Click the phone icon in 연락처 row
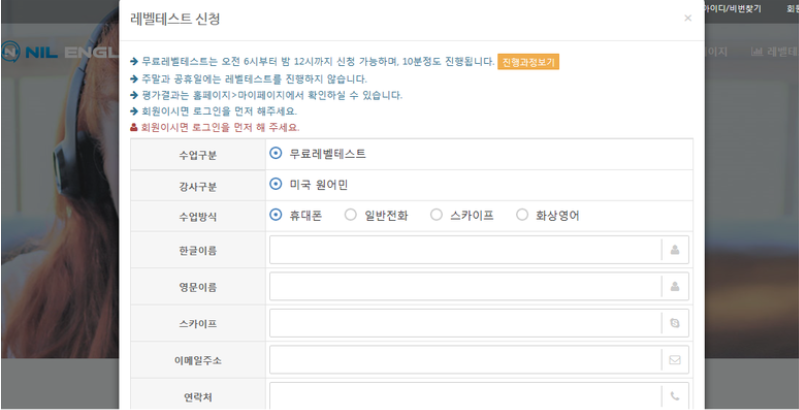The image size is (799, 410). pyautogui.click(x=675, y=397)
